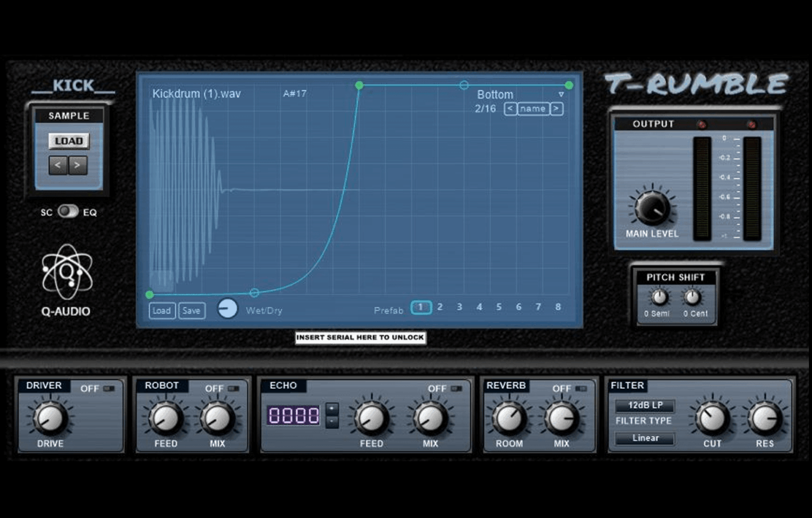Turn the ECHO FEED knob
Viewport: 812px width, 518px height.
pyautogui.click(x=372, y=418)
